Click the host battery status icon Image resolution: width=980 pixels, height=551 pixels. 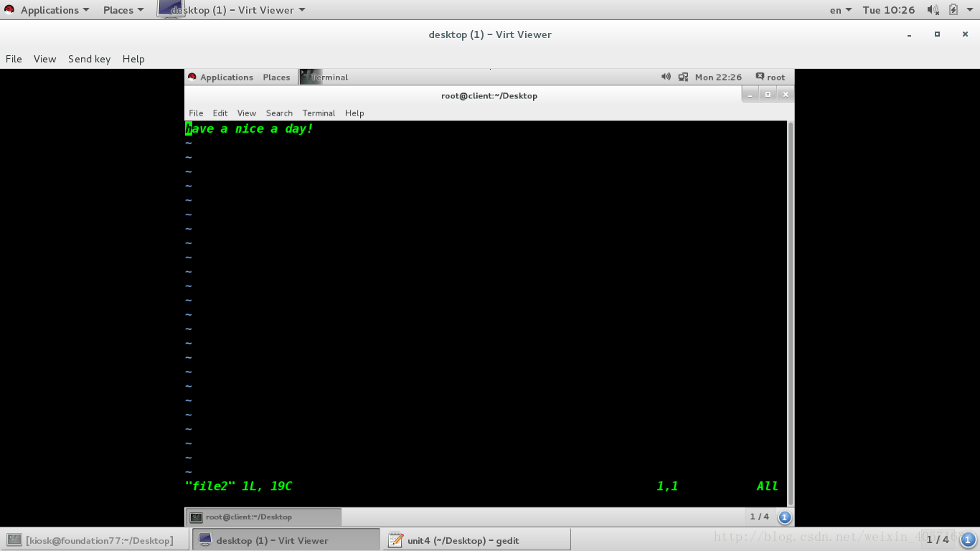(x=953, y=10)
